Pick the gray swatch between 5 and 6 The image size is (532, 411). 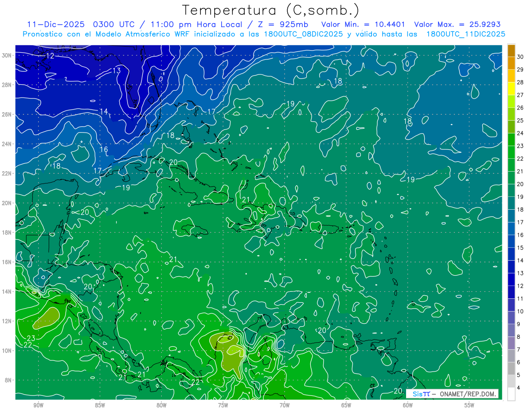511,368
